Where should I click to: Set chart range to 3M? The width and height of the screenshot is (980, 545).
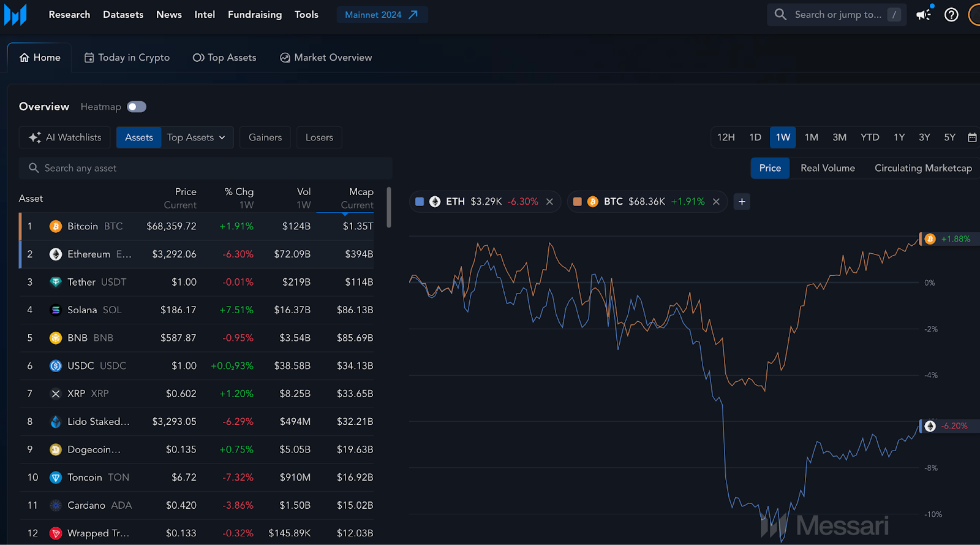[840, 137]
